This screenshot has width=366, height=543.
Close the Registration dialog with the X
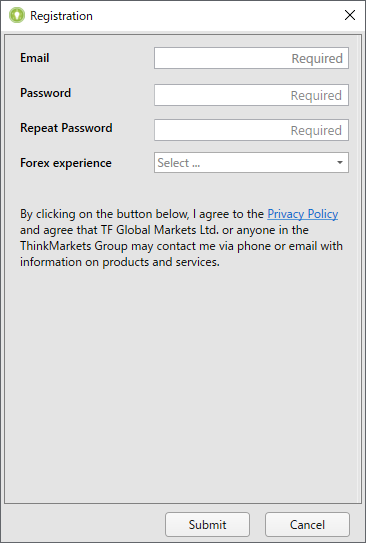coord(350,15)
